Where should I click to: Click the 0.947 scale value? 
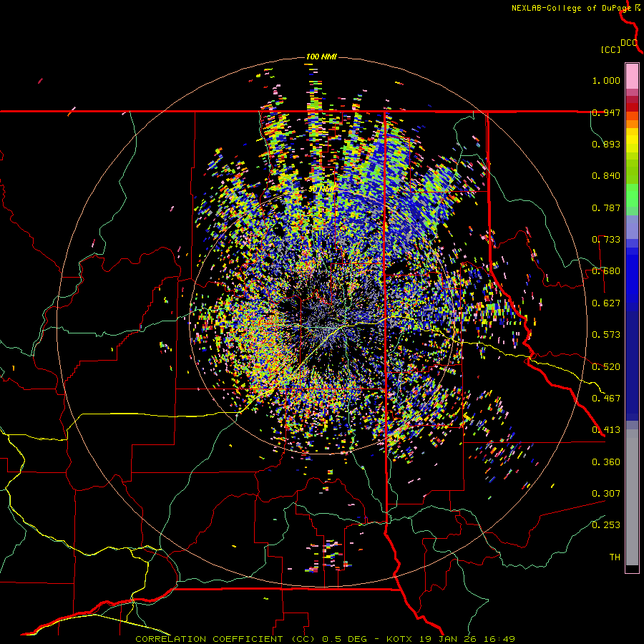click(x=606, y=112)
